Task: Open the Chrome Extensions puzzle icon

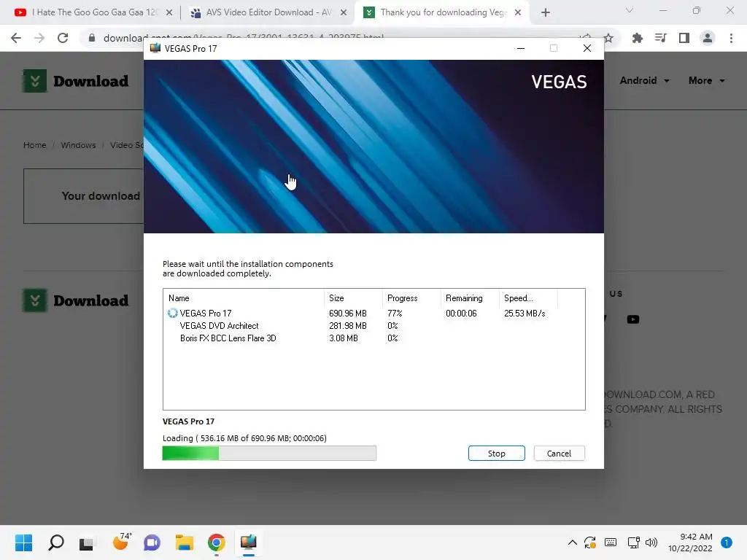Action: click(x=638, y=38)
